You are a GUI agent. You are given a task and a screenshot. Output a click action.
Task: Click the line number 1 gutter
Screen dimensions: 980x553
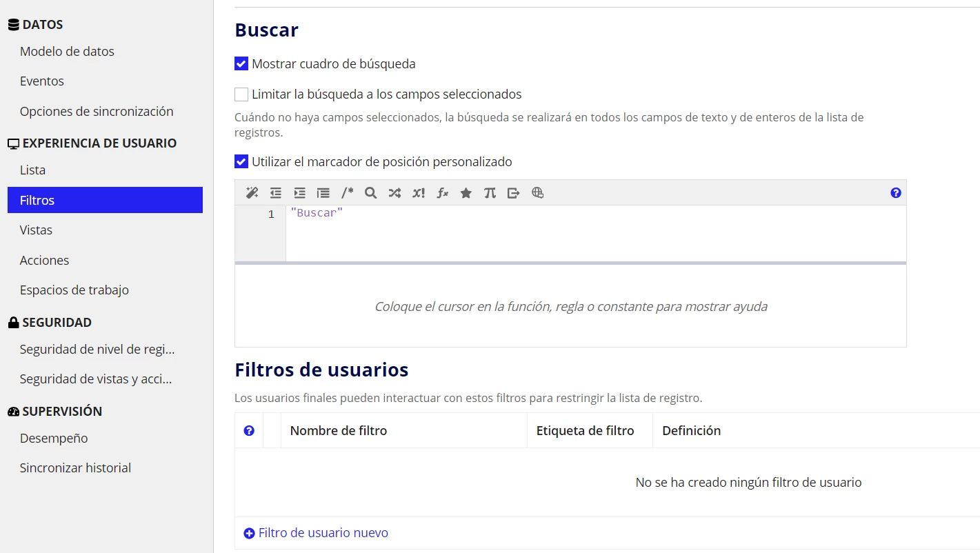point(271,214)
